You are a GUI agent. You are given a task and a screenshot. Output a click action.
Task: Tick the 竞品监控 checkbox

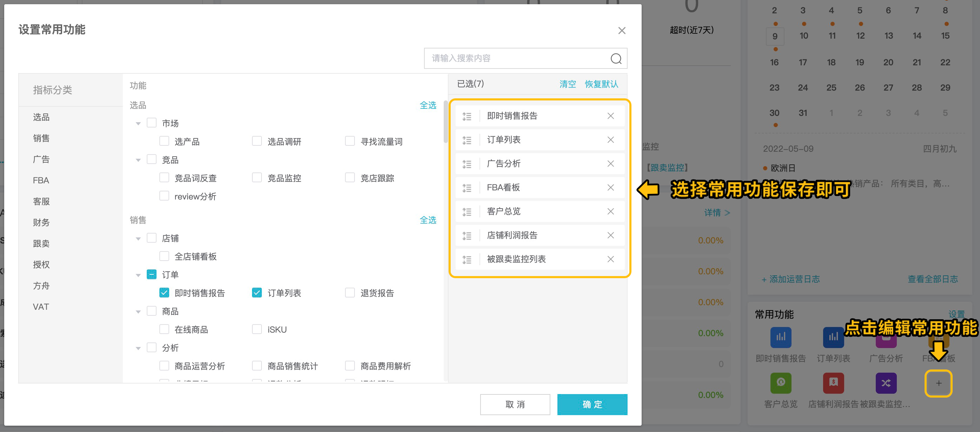pyautogui.click(x=257, y=177)
